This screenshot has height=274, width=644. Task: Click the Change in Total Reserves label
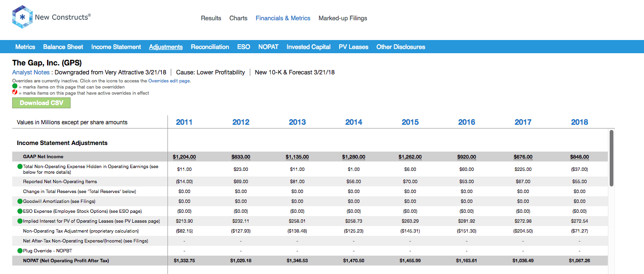(x=80, y=192)
